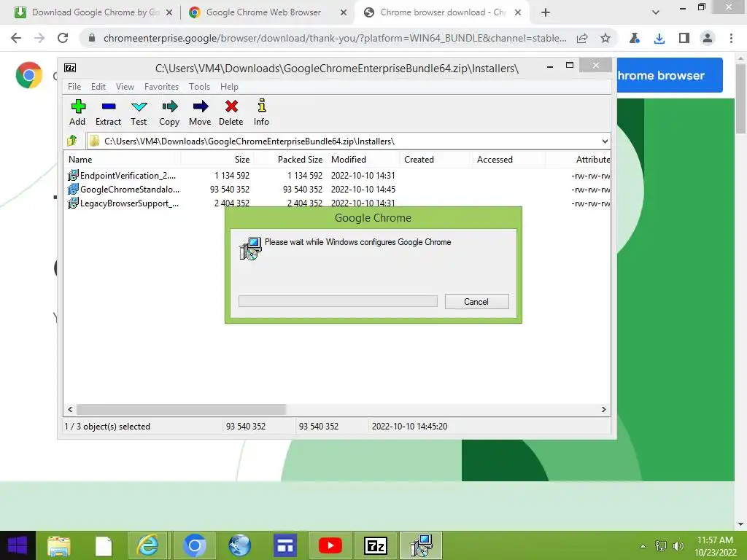This screenshot has width=747, height=560.
Task: Click the Delete tool in 7-Zip
Action: (231, 113)
